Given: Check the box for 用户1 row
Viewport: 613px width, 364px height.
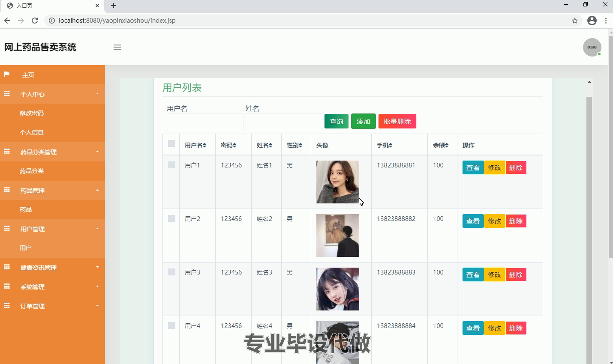Looking at the screenshot, I should point(171,165).
